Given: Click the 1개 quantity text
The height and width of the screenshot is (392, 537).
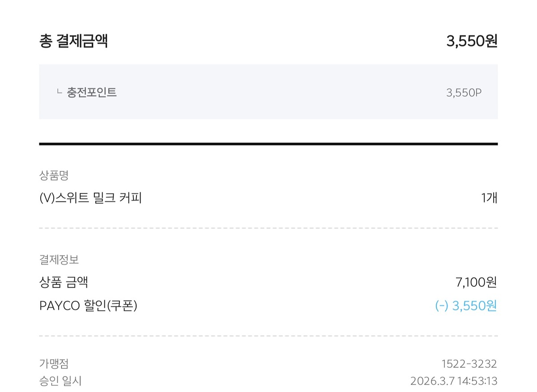Looking at the screenshot, I should 489,197.
